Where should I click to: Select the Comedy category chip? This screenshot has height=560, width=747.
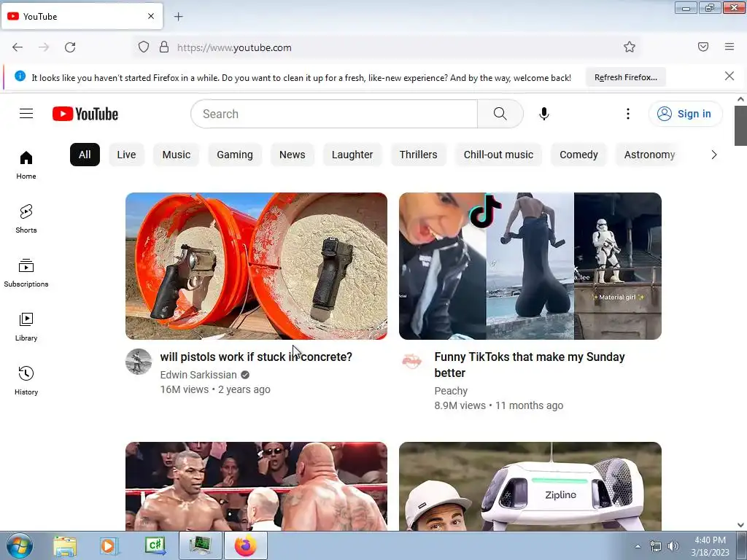pos(578,155)
